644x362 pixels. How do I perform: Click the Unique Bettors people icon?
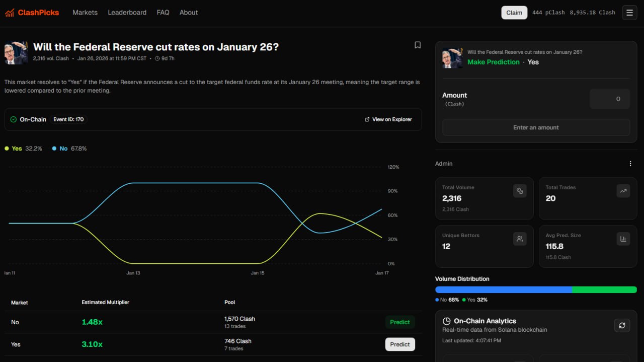[x=520, y=239]
